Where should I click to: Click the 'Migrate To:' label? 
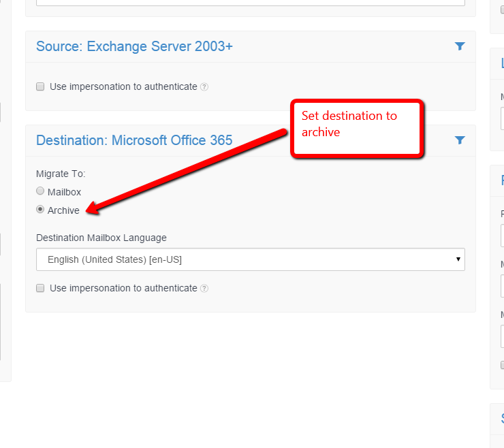pos(61,174)
